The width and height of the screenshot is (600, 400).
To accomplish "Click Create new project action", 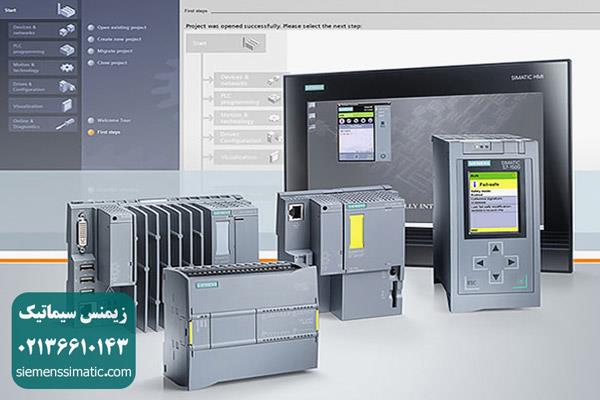I will coord(114,39).
